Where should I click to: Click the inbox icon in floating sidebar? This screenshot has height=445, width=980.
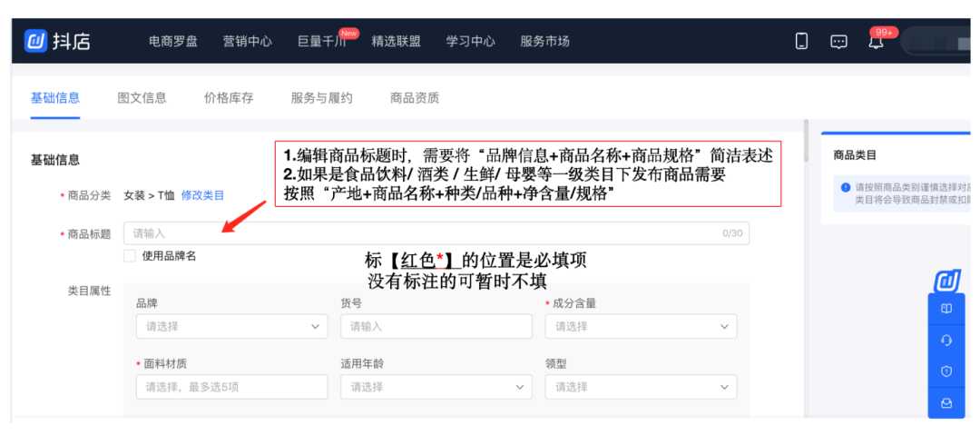(946, 403)
